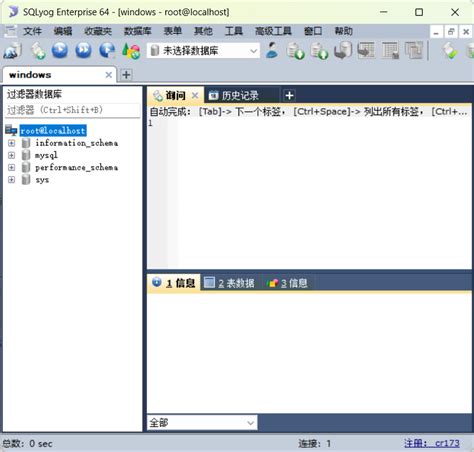
Task: Open the 帮助 menu
Action: click(x=344, y=31)
